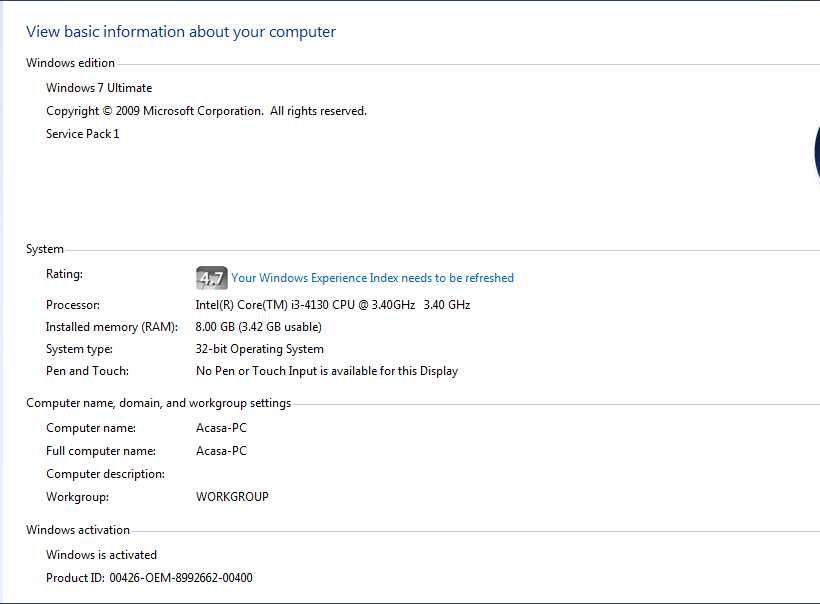Click the 'Full computer name:' label
This screenshot has width=820, height=604.
pos(101,451)
